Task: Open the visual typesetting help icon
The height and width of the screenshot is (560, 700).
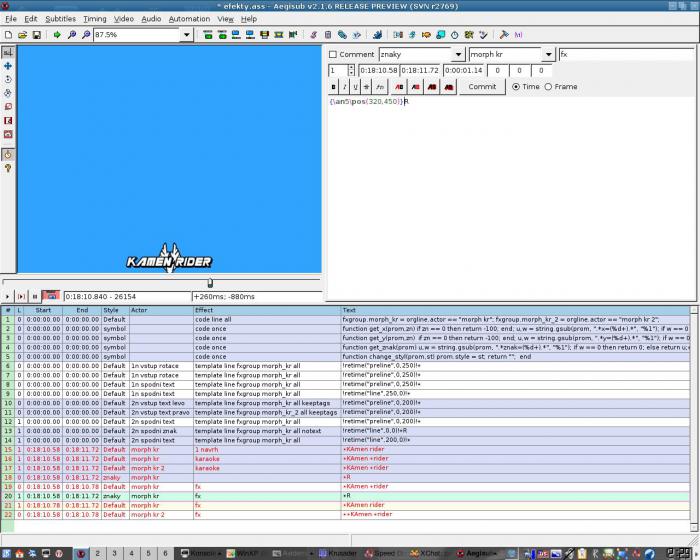Action: point(8,168)
